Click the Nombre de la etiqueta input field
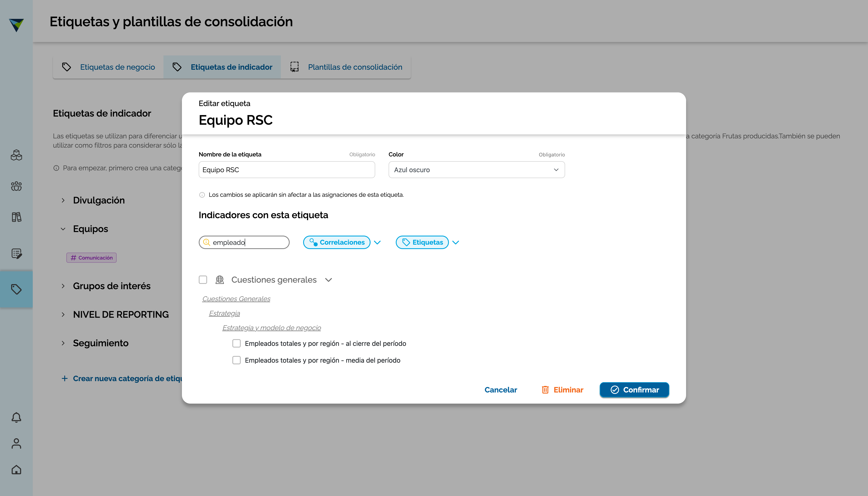This screenshot has width=868, height=496. [x=287, y=170]
